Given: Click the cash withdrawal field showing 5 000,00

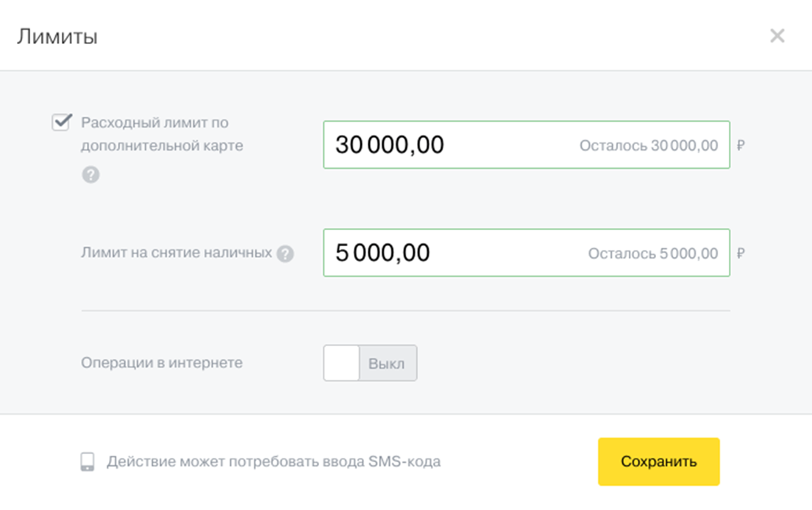Looking at the screenshot, I should pyautogui.click(x=526, y=252).
